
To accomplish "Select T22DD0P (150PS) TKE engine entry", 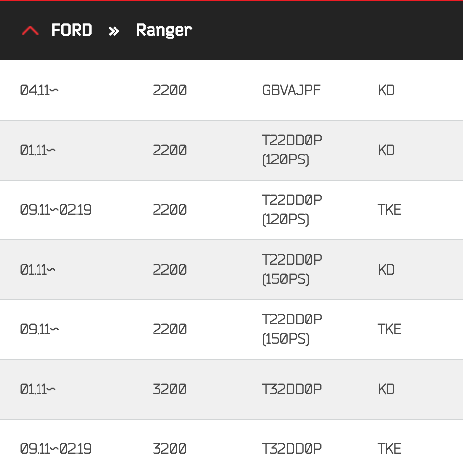I will pos(292,329).
